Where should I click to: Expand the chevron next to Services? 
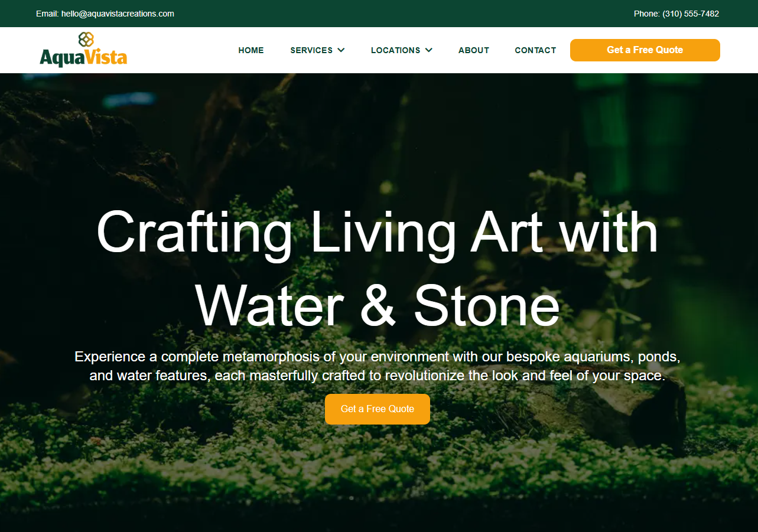pos(341,50)
